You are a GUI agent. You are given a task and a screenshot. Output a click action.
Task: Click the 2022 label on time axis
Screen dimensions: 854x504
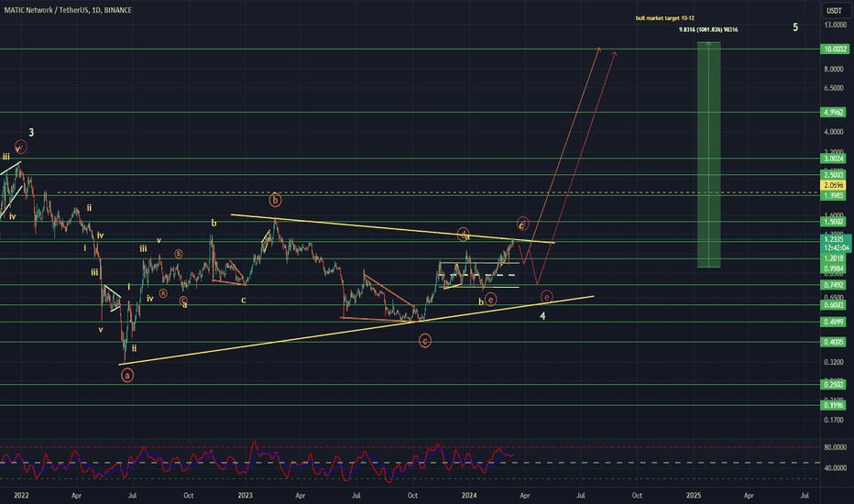[21, 495]
